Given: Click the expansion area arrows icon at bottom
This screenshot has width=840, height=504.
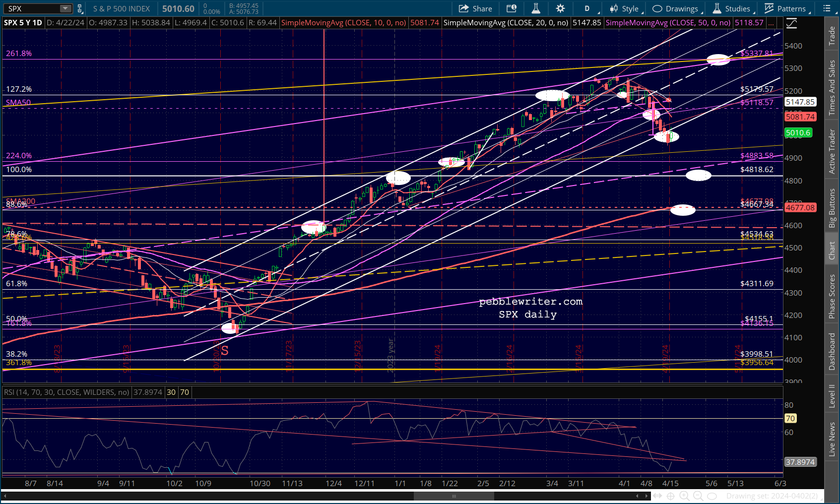Looking at the screenshot, I should click(x=657, y=496).
